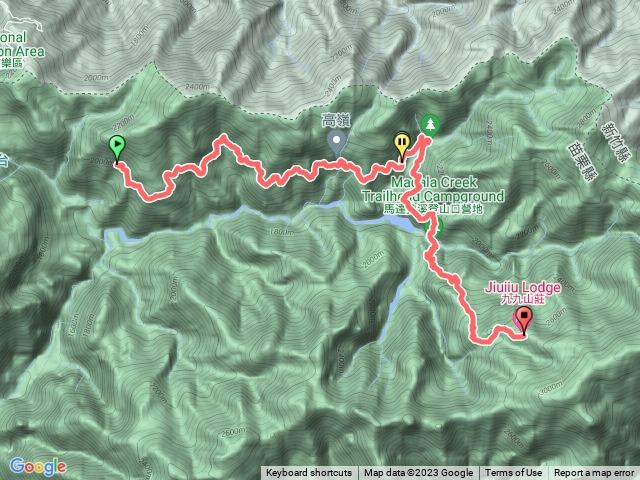Open the Google logo link
Viewport: 640px width, 480px height.
(x=38, y=466)
